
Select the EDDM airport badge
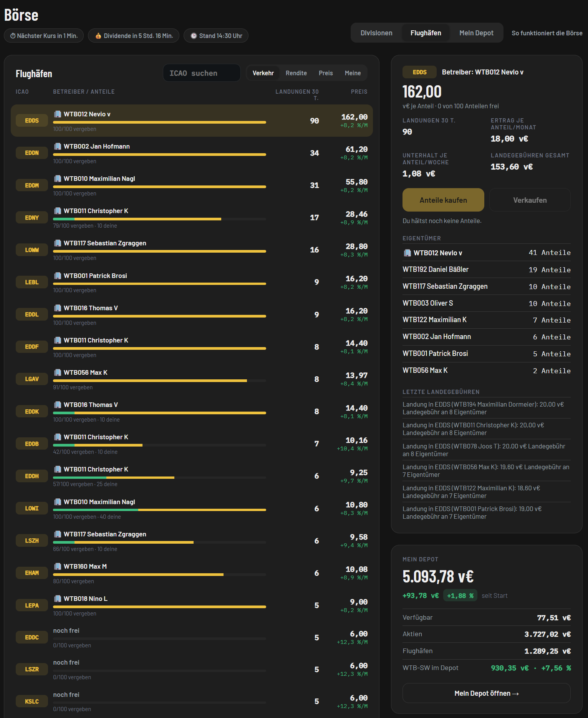point(32,185)
